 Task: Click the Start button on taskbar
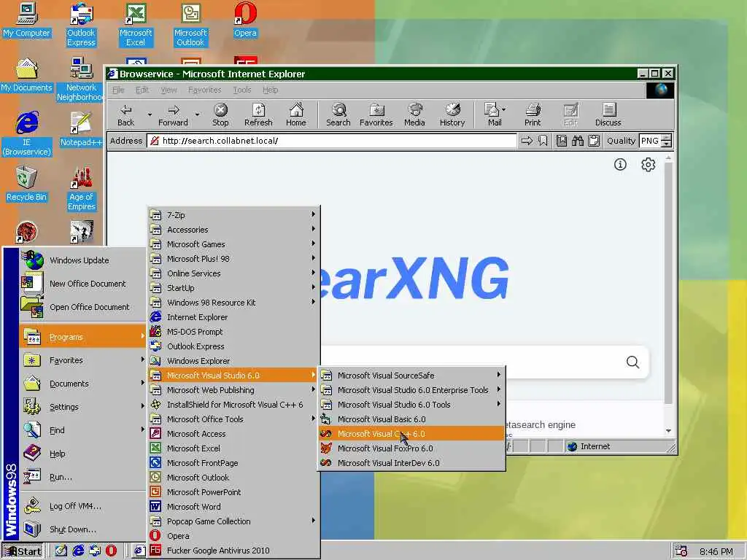[x=23, y=551]
